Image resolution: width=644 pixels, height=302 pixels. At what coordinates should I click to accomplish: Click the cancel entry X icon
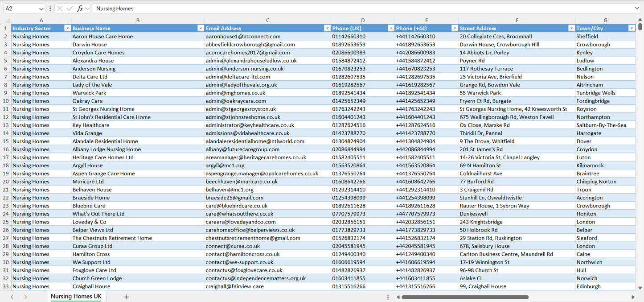point(60,8)
